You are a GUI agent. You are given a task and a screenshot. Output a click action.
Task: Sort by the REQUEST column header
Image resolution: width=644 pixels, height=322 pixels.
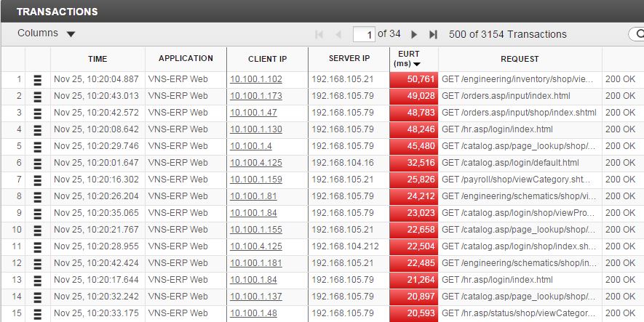pos(520,59)
